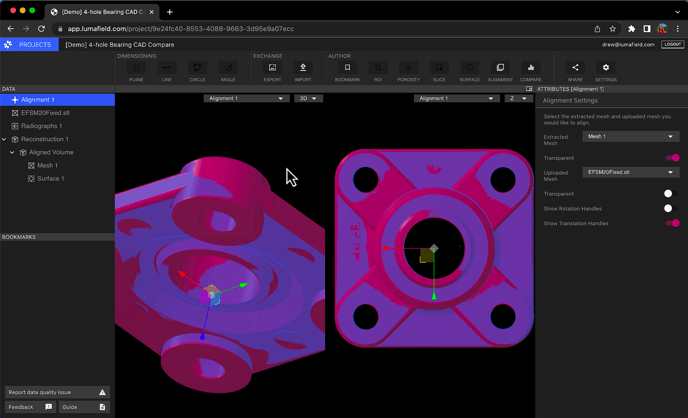Image resolution: width=688 pixels, height=418 pixels.
Task: Open Settings gear in toolbar
Action: click(x=605, y=71)
